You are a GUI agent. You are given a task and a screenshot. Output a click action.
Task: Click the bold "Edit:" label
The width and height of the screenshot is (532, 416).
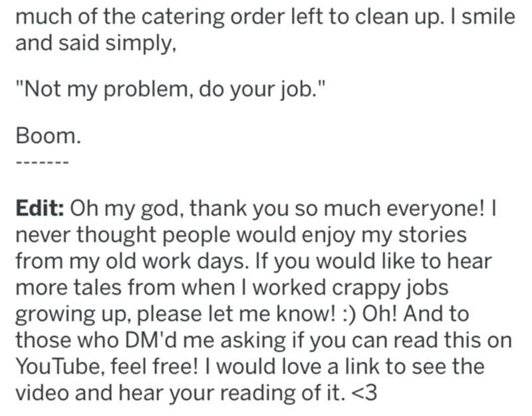point(39,208)
